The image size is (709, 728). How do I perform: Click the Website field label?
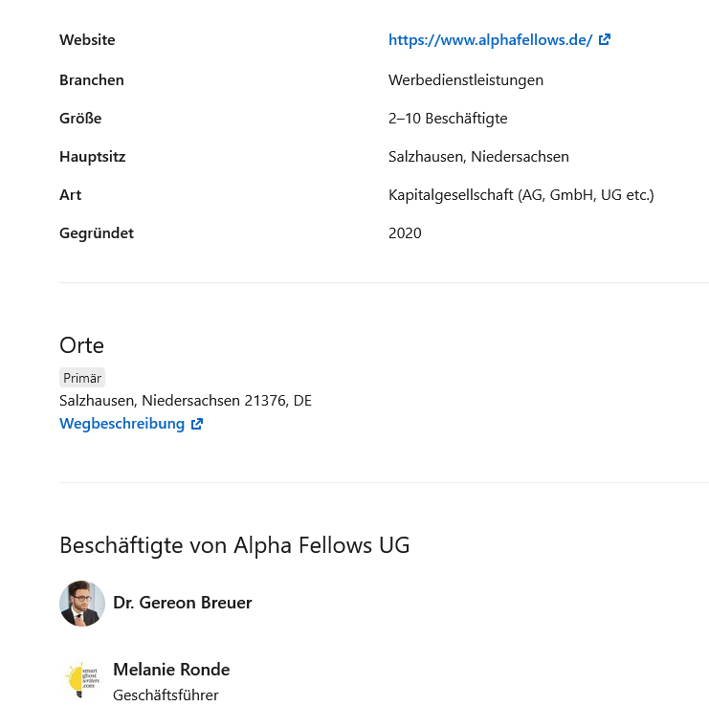coord(87,40)
